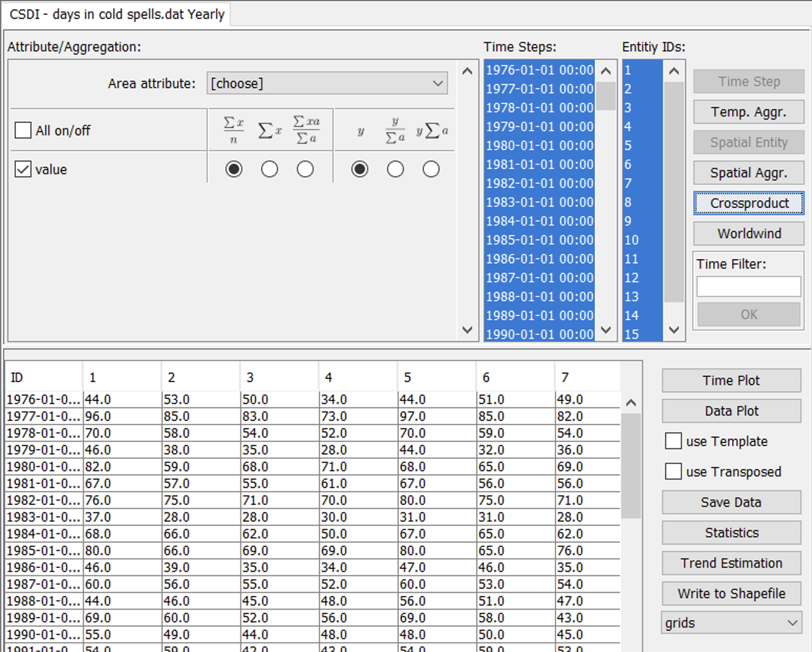Switch to CSDI days in cold spells tab
This screenshot has width=812, height=652.
pyautogui.click(x=117, y=14)
